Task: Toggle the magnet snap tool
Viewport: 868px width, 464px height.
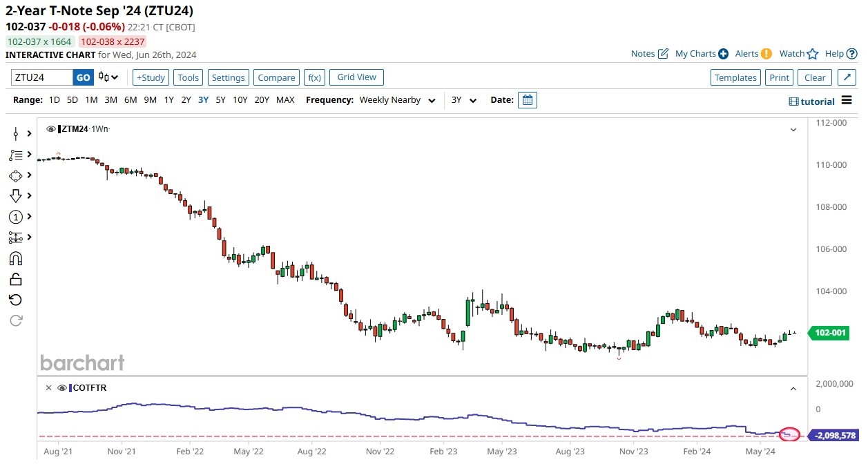Action: click(15, 258)
